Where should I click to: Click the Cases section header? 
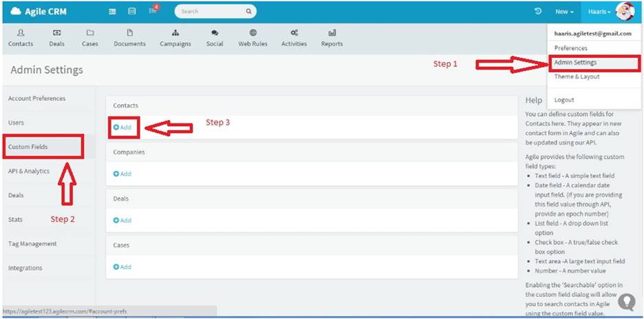tap(121, 245)
